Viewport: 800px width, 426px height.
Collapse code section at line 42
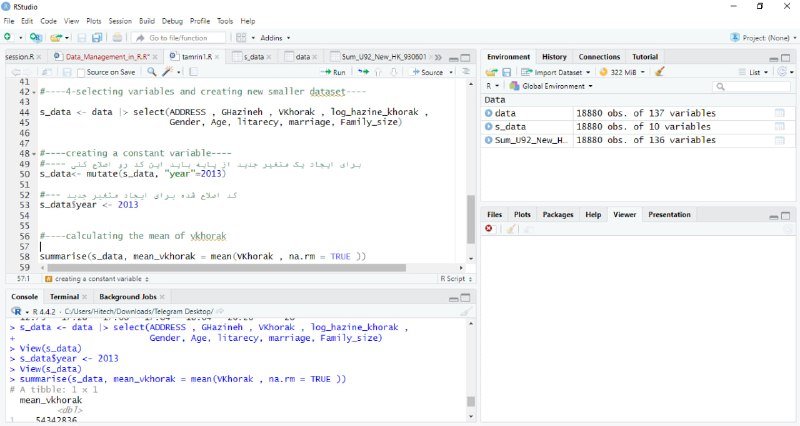pos(34,92)
